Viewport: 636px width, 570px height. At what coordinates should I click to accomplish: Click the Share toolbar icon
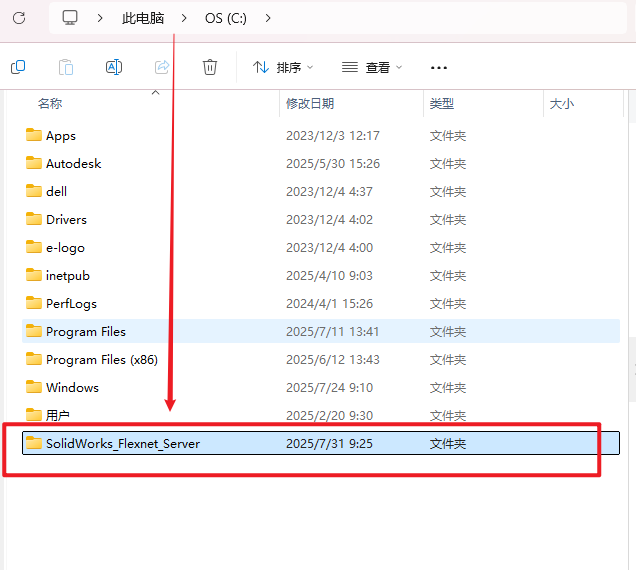[x=162, y=67]
